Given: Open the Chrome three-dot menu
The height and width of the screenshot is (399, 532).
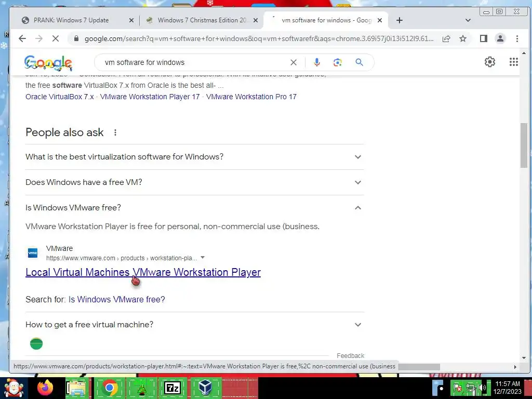Looking at the screenshot, I should pyautogui.click(x=517, y=38).
